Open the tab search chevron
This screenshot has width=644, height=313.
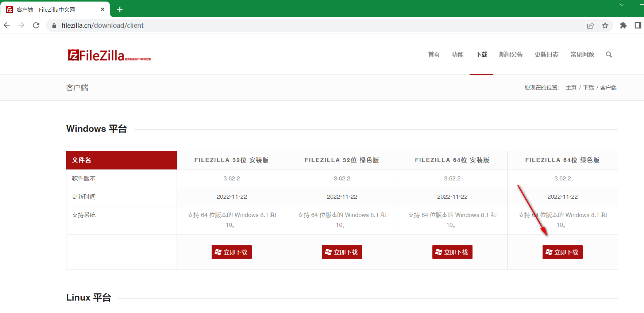(x=622, y=5)
